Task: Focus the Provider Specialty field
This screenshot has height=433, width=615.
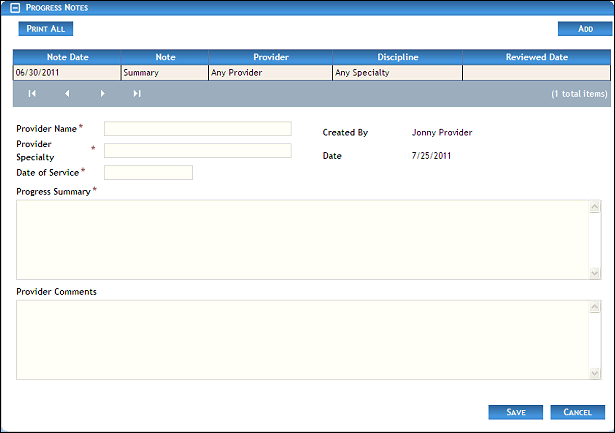Action: point(197,151)
